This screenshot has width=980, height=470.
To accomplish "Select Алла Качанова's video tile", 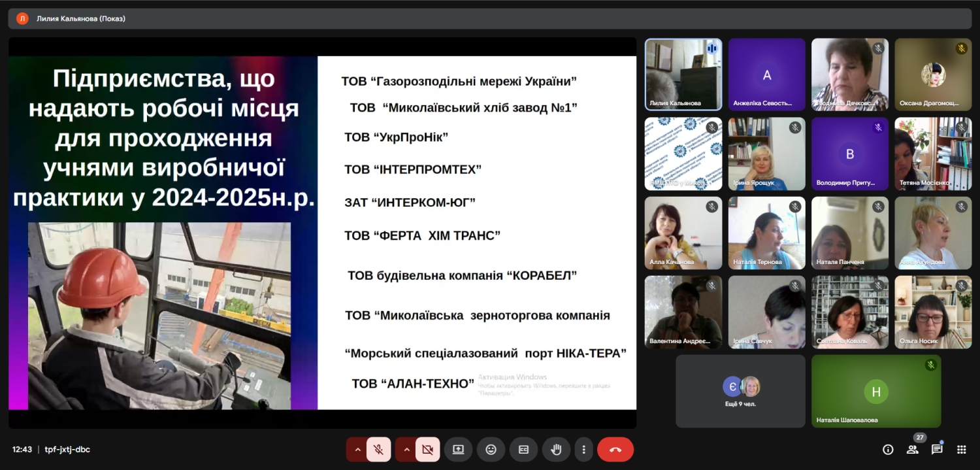I will pos(683,233).
